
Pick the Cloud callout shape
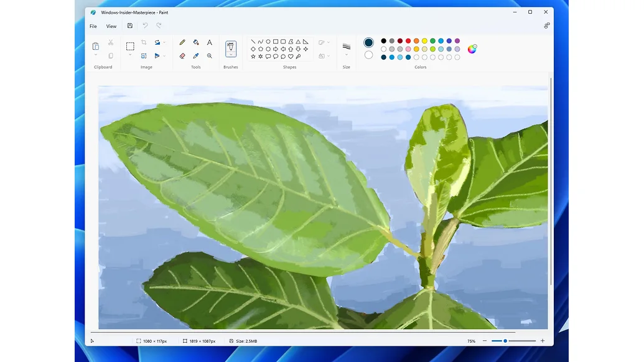point(283,56)
